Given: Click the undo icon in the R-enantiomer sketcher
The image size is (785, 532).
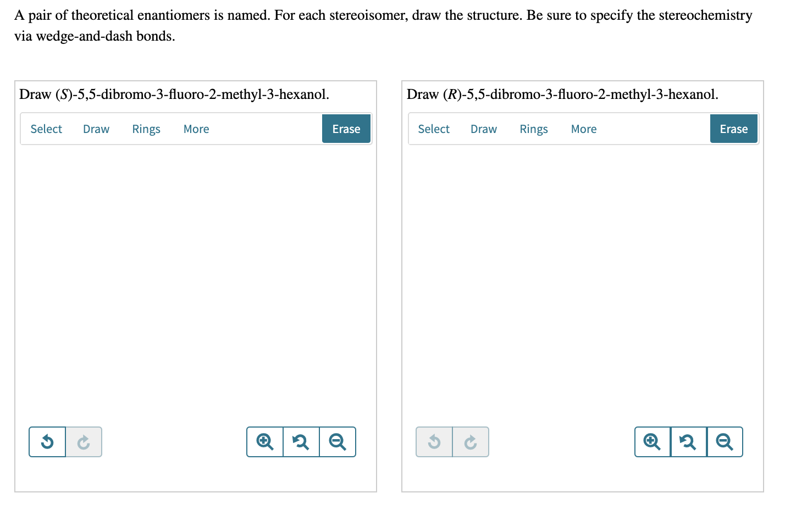Looking at the screenshot, I should pyautogui.click(x=434, y=442).
